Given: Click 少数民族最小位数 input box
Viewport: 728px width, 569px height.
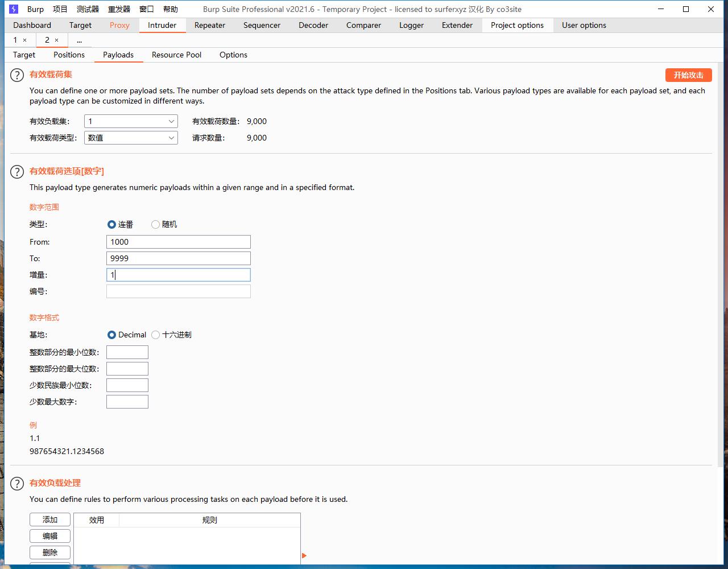Looking at the screenshot, I should pos(127,385).
